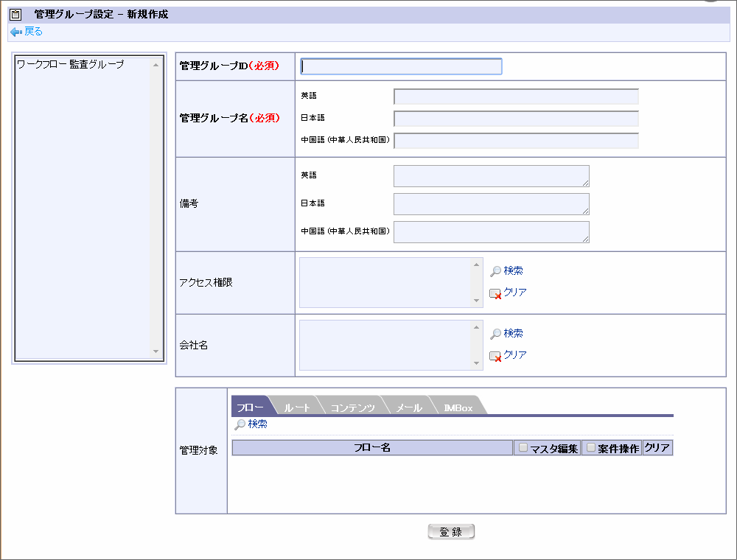The width and height of the screenshot is (737, 560).
Task: Go back via the 戻る link
Action: (33, 32)
